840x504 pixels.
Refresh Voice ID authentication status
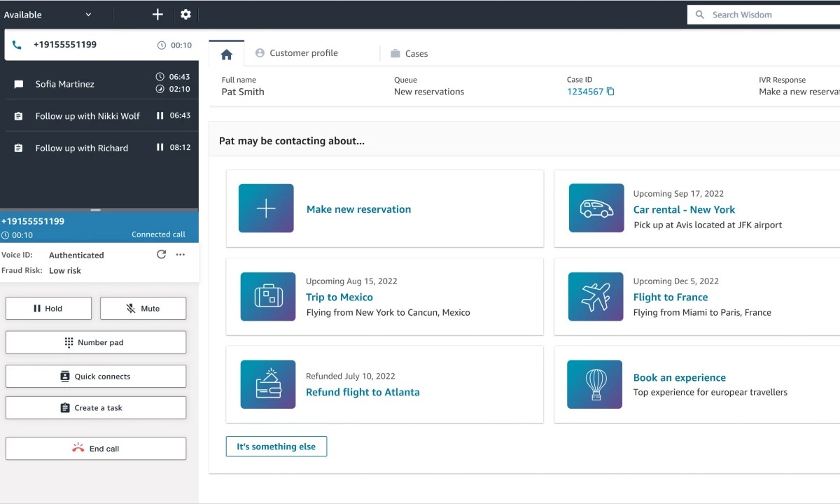(x=161, y=254)
